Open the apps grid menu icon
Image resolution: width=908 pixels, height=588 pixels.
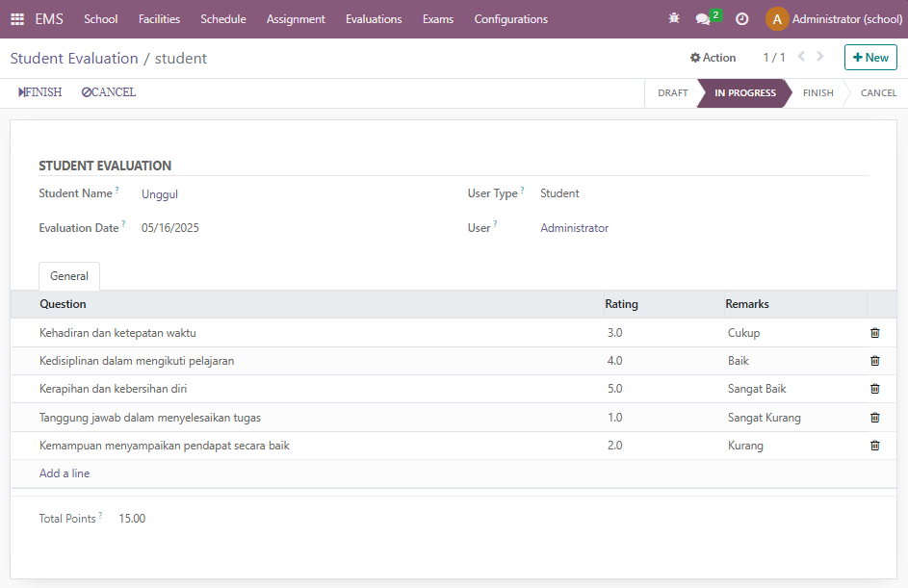pyautogui.click(x=17, y=19)
